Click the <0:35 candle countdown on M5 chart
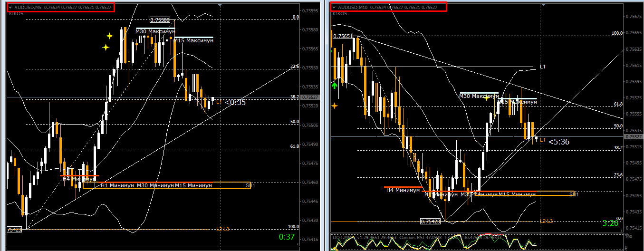Screen dimensions: 644x251 [235, 102]
